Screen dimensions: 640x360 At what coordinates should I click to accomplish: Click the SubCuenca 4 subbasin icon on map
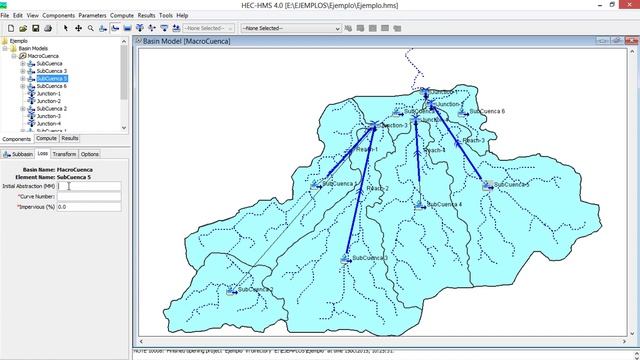[x=420, y=205]
